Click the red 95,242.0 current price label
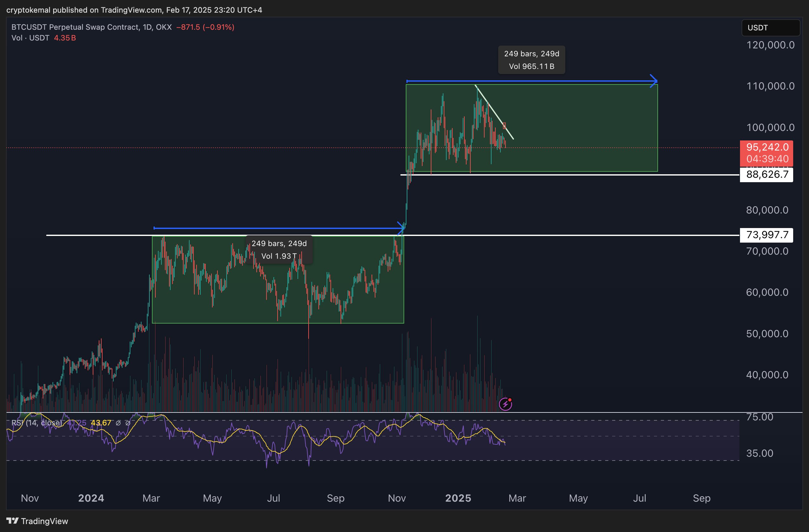The height and width of the screenshot is (532, 809). [x=766, y=147]
